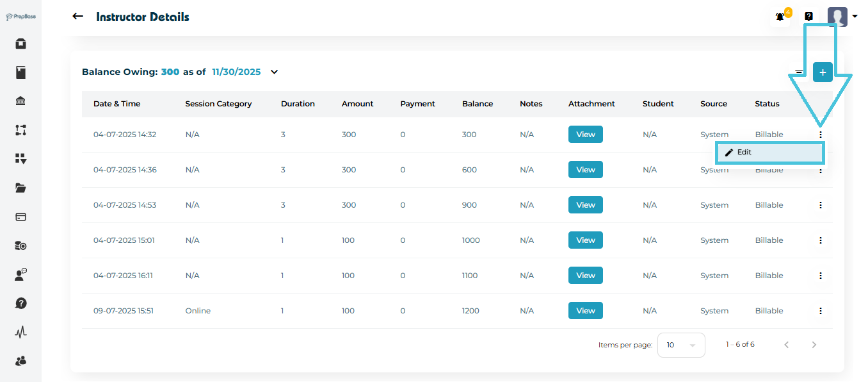Screen dimensions: 868x382
Task: Open the three-dot menu for 09-07-2025 row
Action: (821, 311)
